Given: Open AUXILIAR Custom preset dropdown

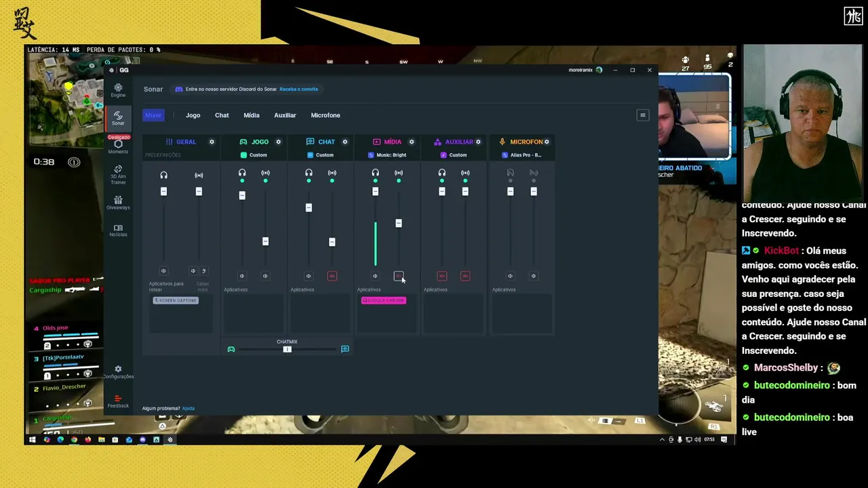Looking at the screenshot, I should tap(454, 155).
